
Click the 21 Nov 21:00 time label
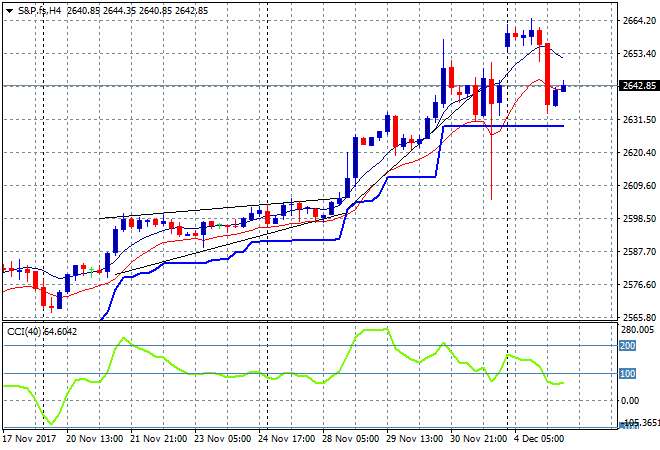(159, 439)
